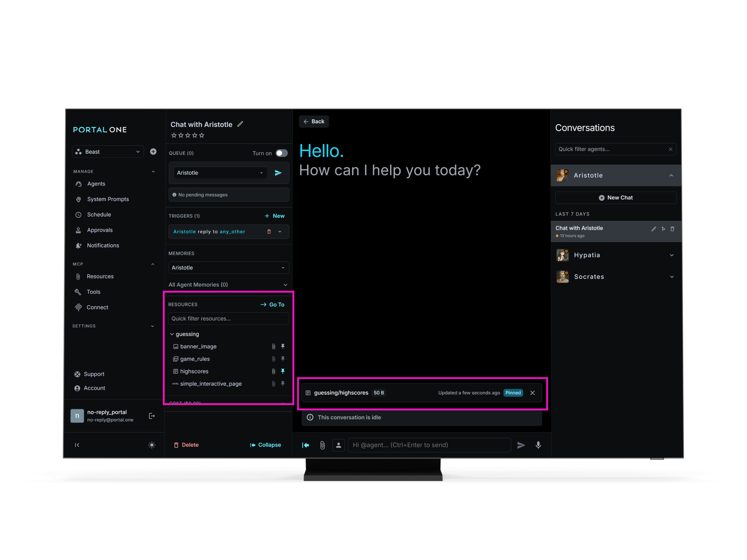The height and width of the screenshot is (560, 747).
Task: Turn on the queue toggle switch
Action: tap(282, 153)
